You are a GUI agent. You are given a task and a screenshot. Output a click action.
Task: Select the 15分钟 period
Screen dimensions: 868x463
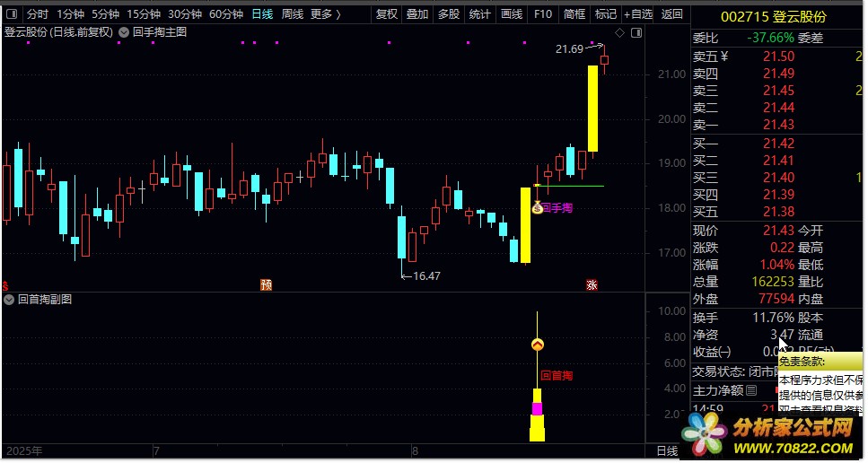(x=144, y=13)
